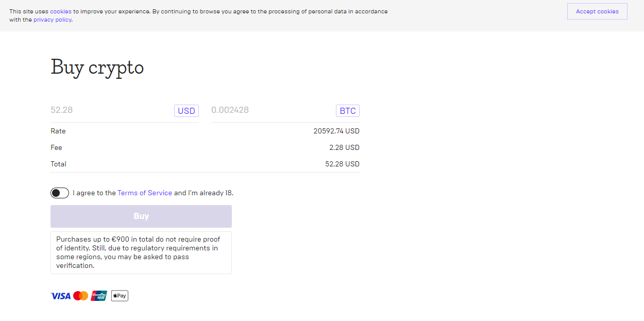Viewport: 644px width, 321px height.
Task: Click the Visa payment icon
Action: coord(60,296)
